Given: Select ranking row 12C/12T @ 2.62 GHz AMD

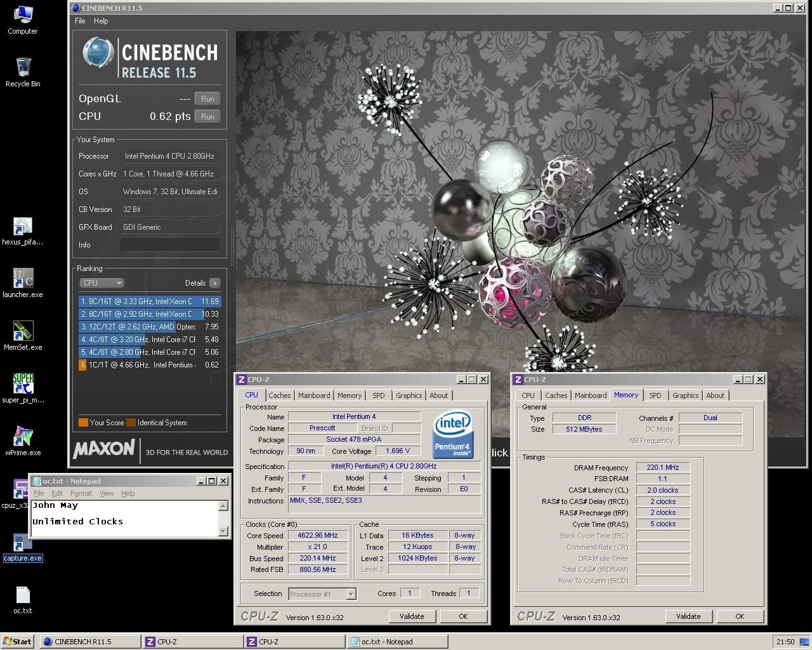Looking at the screenshot, I should pyautogui.click(x=150, y=327).
